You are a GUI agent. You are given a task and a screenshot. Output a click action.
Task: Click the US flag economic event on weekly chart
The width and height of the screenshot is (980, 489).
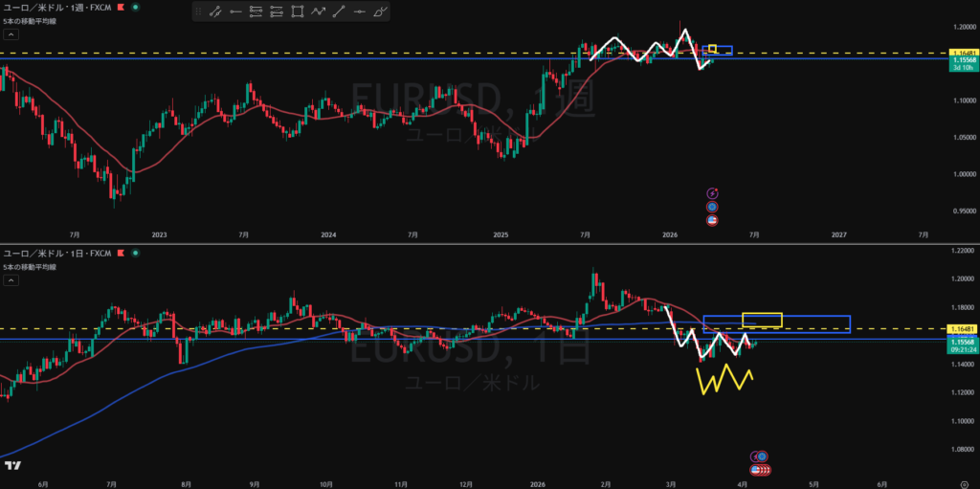[712, 220]
